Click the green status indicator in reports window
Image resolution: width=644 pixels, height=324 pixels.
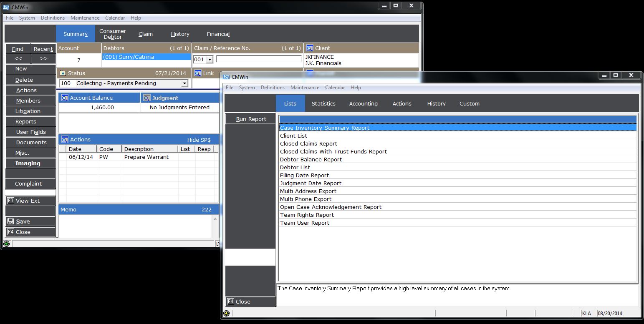[x=226, y=313]
